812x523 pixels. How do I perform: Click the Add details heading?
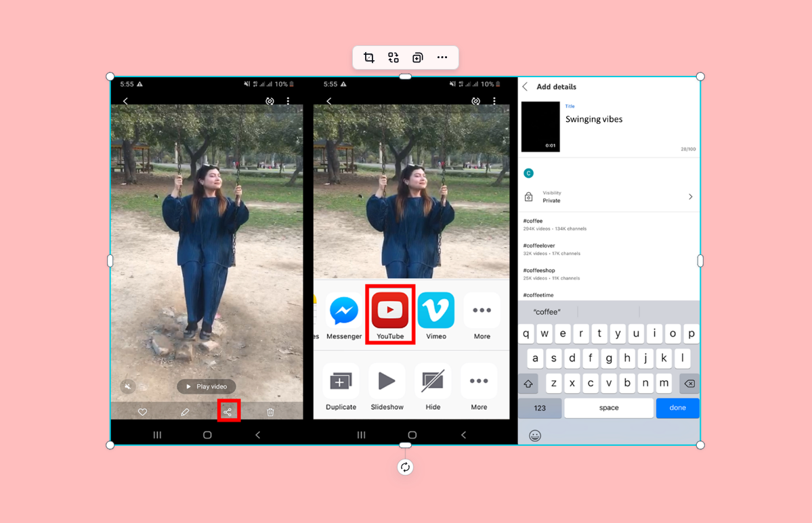pyautogui.click(x=556, y=87)
